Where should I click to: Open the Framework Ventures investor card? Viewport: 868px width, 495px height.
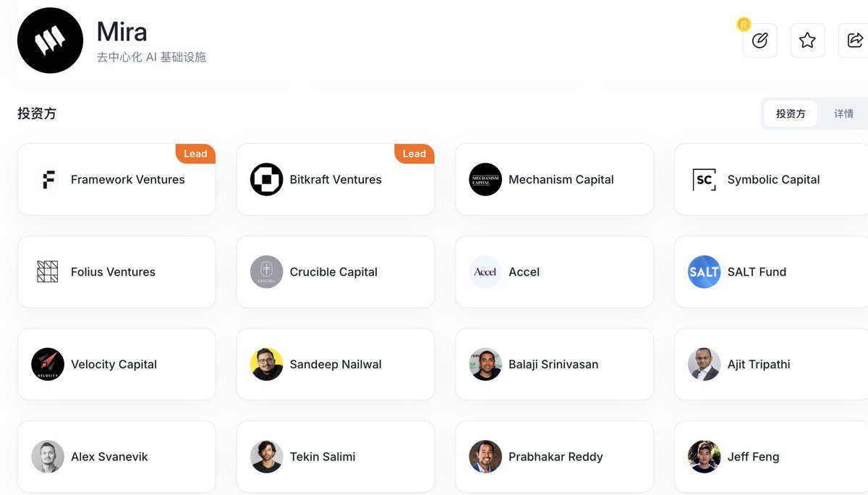116,179
